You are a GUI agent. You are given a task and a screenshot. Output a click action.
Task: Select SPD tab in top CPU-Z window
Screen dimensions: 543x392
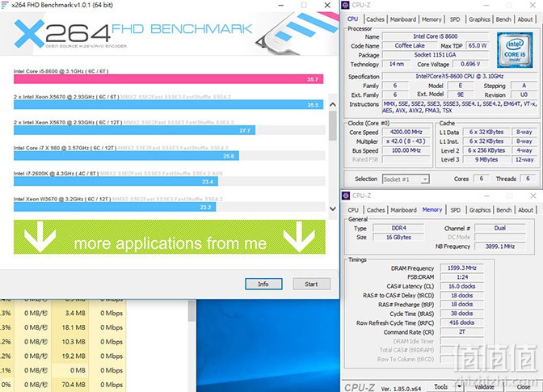pyautogui.click(x=455, y=19)
